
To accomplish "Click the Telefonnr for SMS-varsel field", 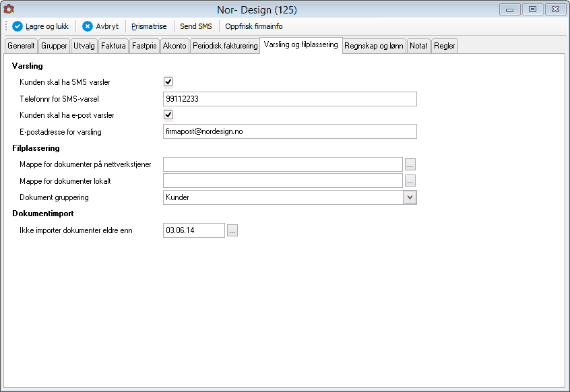I will click(290, 99).
